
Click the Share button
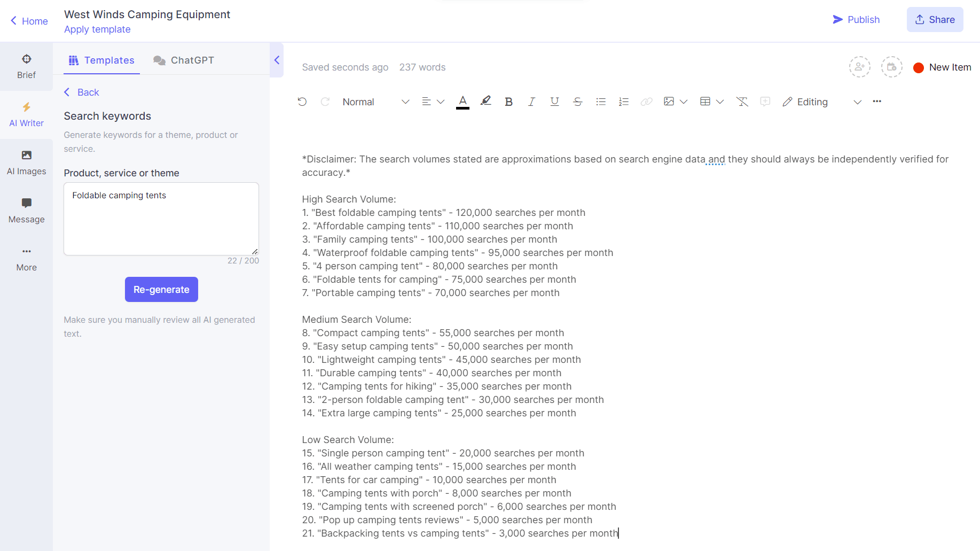click(935, 19)
